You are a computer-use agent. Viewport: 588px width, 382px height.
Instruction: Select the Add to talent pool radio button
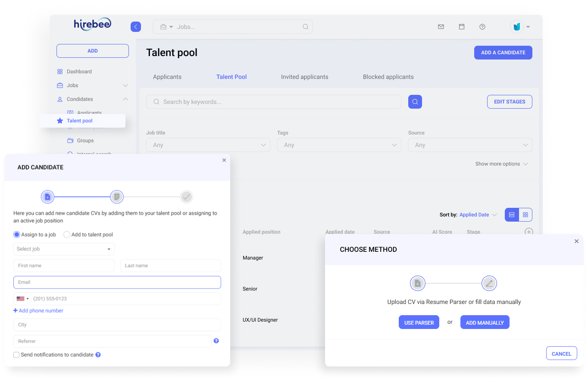pyautogui.click(x=67, y=234)
